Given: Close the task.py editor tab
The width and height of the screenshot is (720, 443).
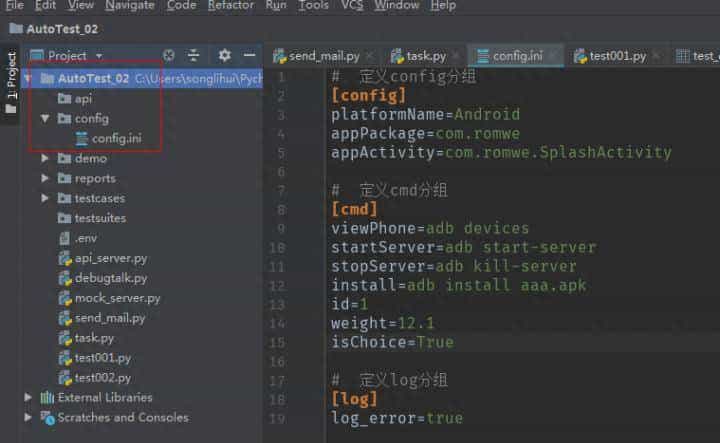Looking at the screenshot, I should (453, 56).
